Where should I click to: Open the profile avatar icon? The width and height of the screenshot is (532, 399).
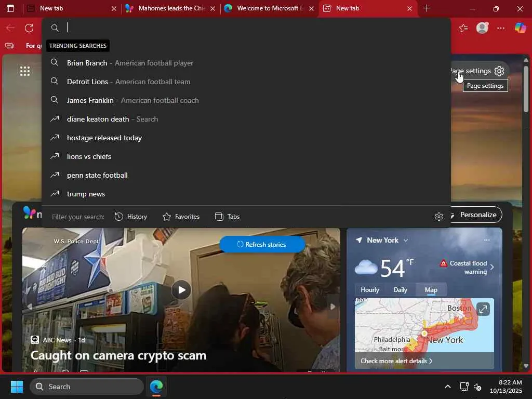click(482, 28)
